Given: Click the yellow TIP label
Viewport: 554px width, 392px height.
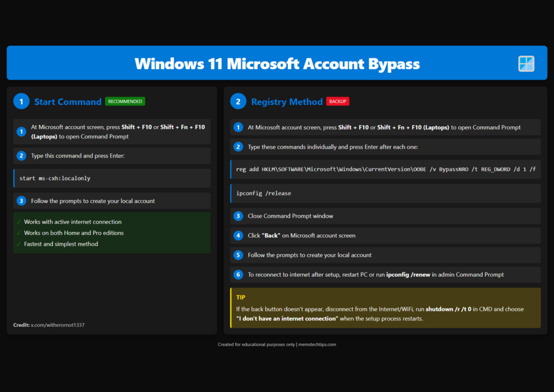Looking at the screenshot, I should pyautogui.click(x=240, y=297).
